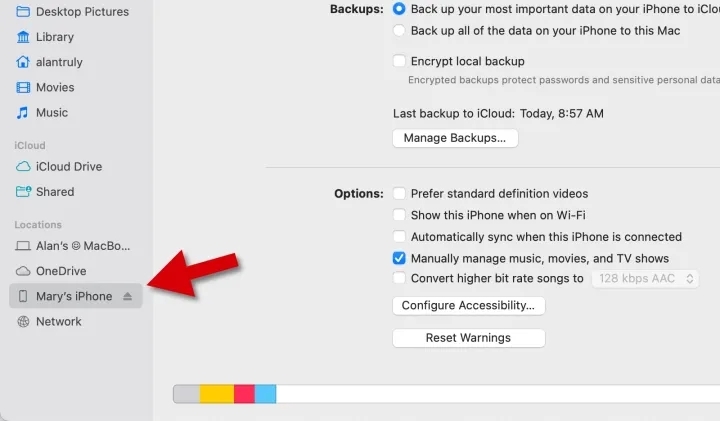The width and height of the screenshot is (720, 421).
Task: Select Back up all data to this Mac
Action: pos(399,31)
